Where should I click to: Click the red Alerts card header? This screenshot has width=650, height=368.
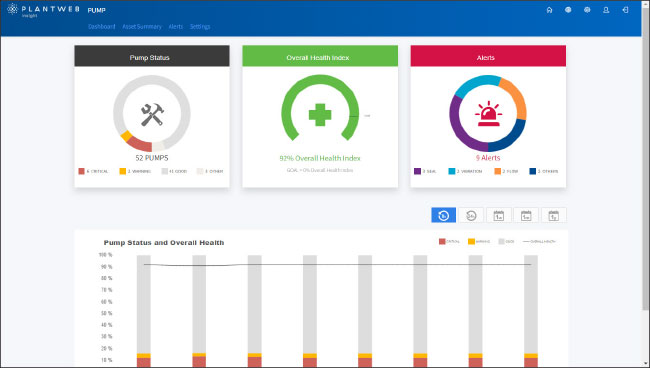pyautogui.click(x=488, y=56)
